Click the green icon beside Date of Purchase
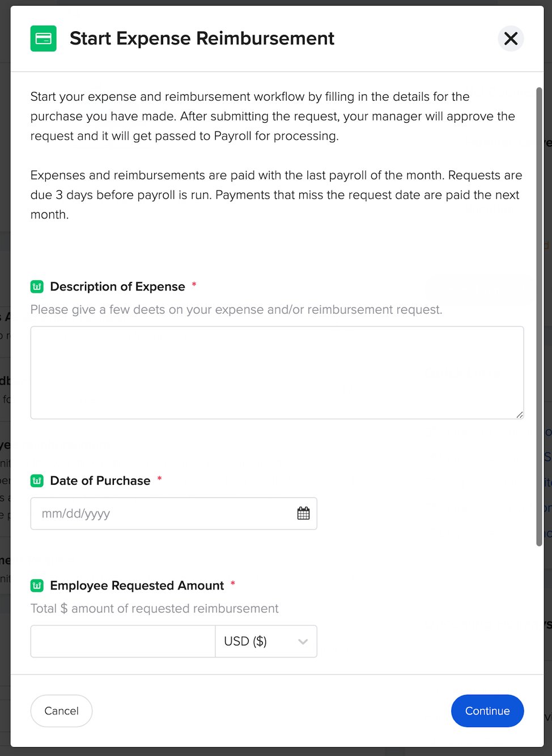552x756 pixels. [x=37, y=481]
